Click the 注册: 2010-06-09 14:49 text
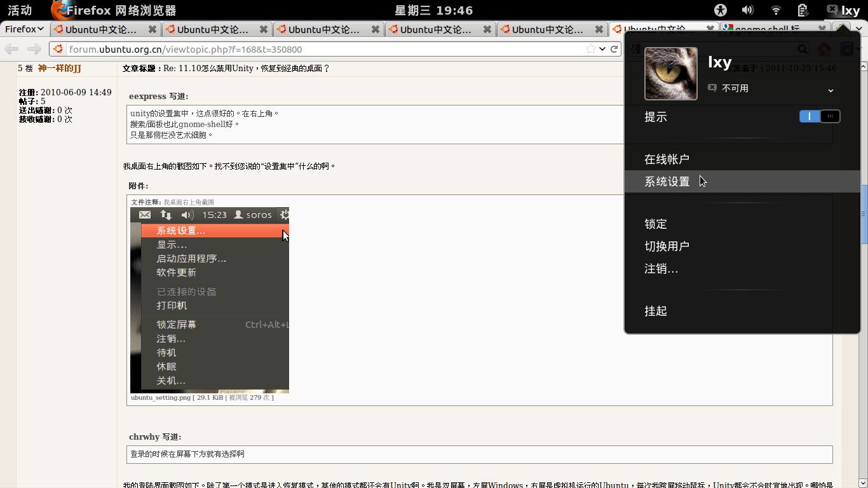This screenshot has height=488, width=868. click(65, 92)
